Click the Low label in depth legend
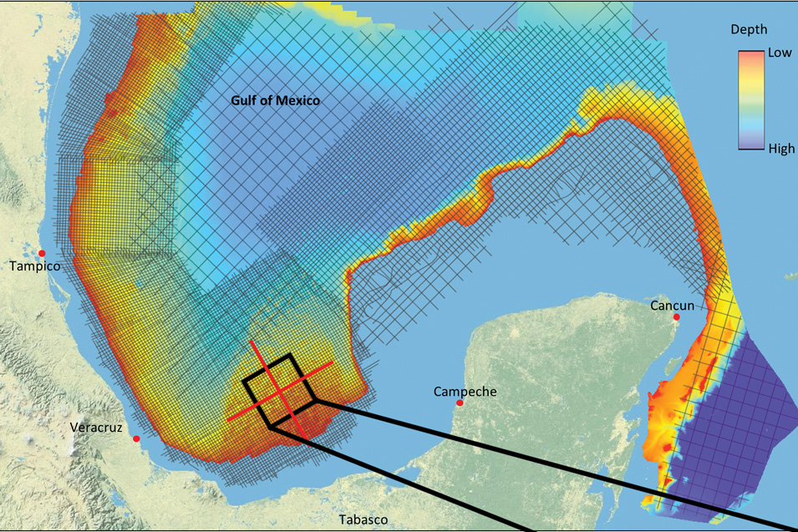This screenshot has height=532, width=798. coord(780,52)
